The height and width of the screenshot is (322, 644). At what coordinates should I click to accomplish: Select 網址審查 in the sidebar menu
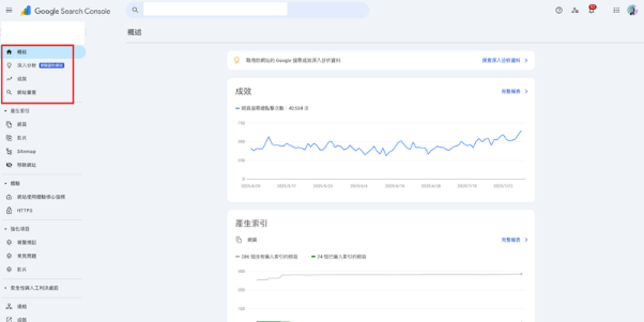pos(27,92)
